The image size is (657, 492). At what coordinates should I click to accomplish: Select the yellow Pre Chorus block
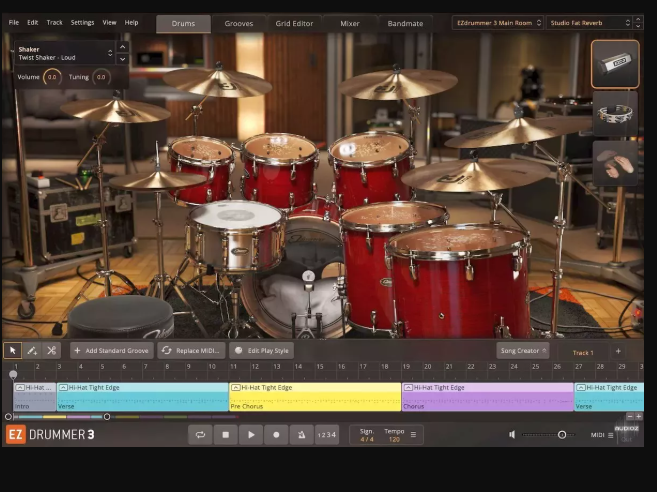[x=315, y=397]
